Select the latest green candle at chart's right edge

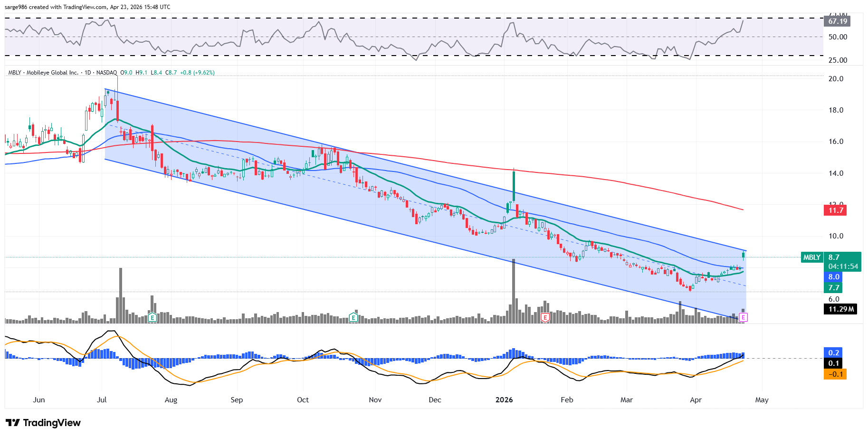pyautogui.click(x=743, y=255)
